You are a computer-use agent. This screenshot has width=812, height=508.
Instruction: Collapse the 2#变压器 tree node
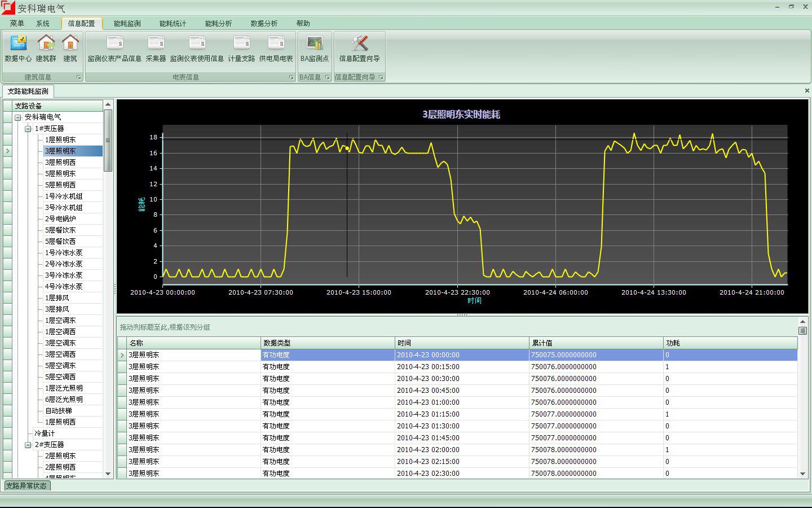(28, 445)
